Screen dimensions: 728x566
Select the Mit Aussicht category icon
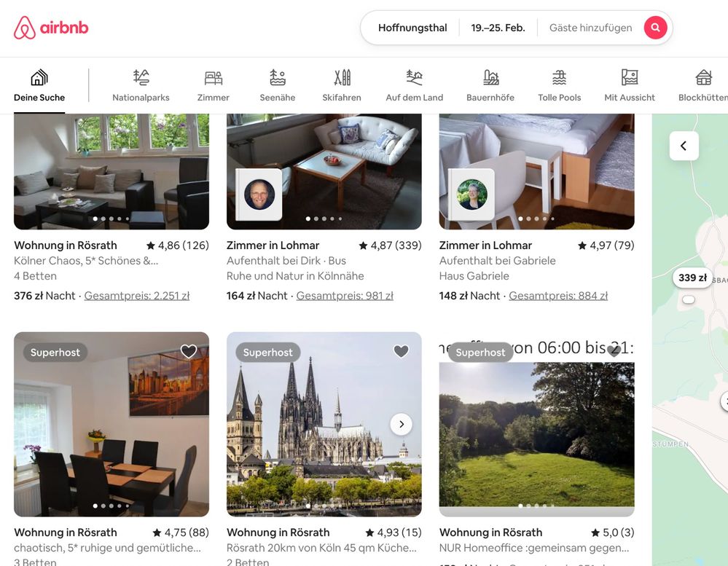tap(630, 78)
